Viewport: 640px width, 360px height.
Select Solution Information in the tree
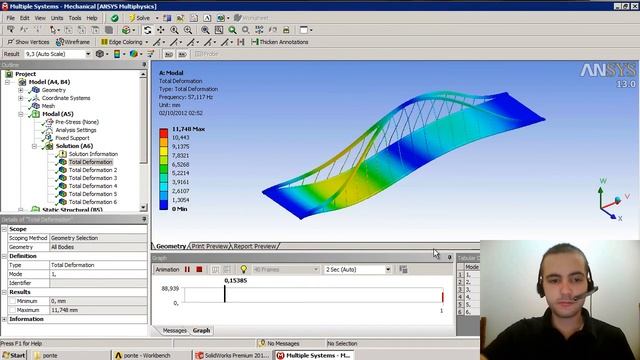coord(93,154)
